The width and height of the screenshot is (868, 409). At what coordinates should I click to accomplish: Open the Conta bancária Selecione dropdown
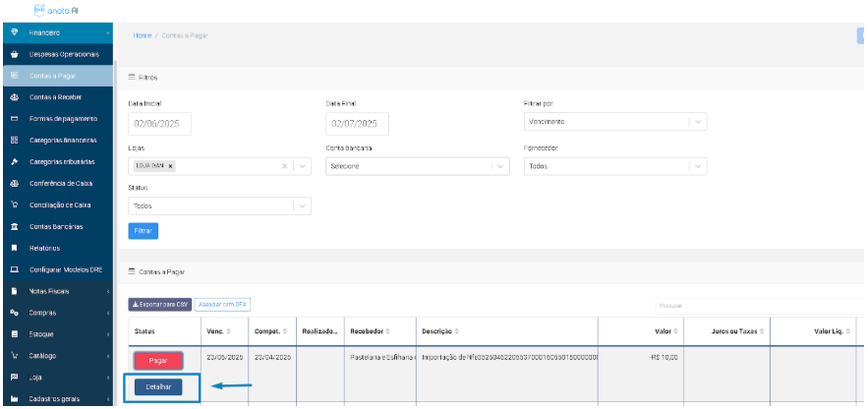(418, 166)
